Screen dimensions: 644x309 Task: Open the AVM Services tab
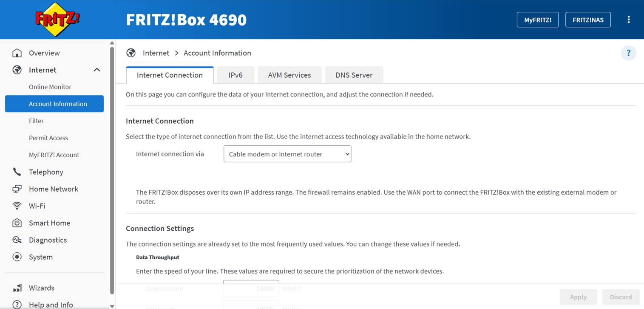tap(289, 75)
